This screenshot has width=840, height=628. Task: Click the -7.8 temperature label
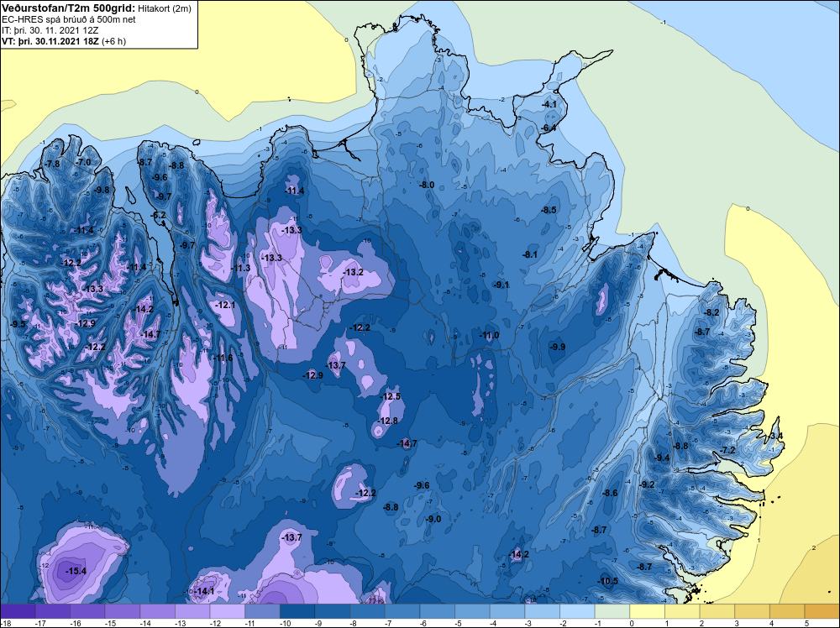pyautogui.click(x=52, y=164)
